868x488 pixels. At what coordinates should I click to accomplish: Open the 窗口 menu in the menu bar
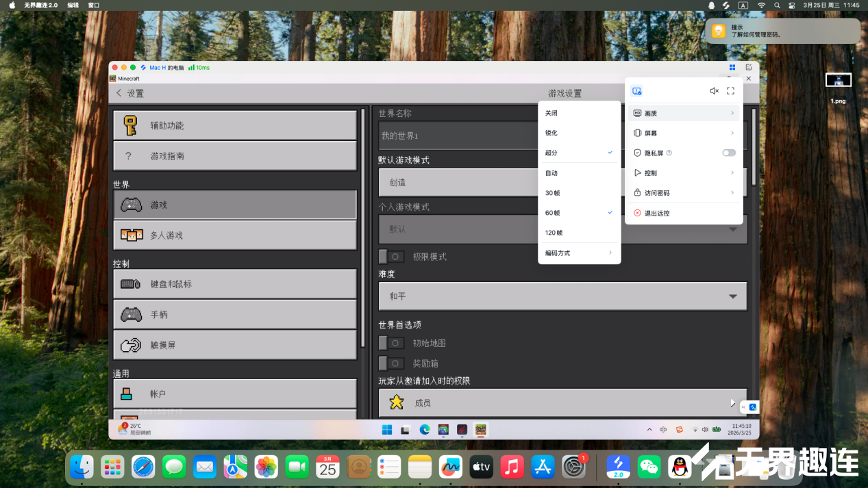[x=94, y=5]
